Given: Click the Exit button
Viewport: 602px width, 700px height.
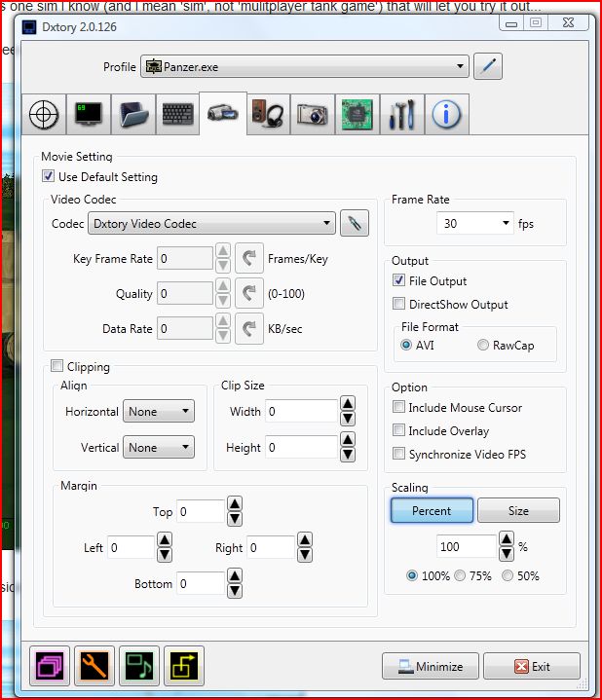Looking at the screenshot, I should click(532, 667).
